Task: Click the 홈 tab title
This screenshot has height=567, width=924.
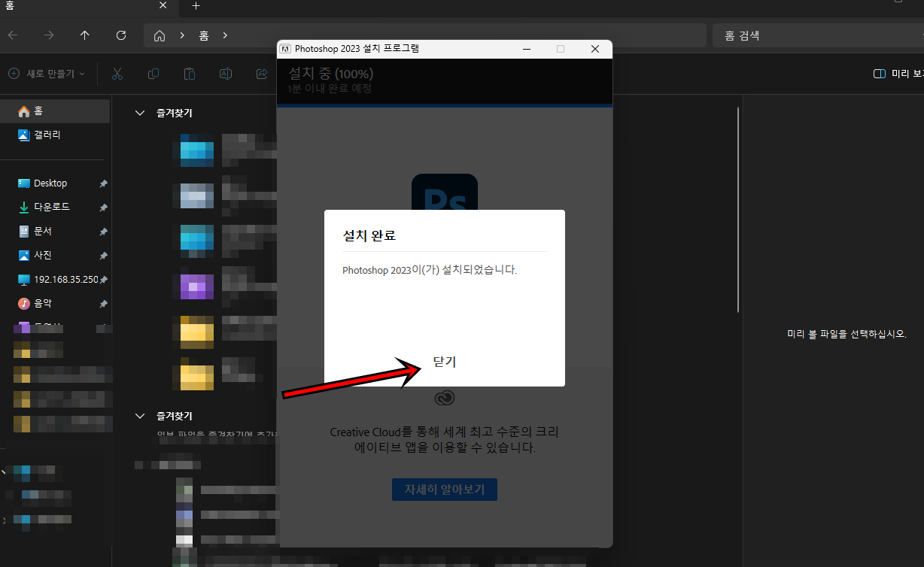Action: point(8,5)
